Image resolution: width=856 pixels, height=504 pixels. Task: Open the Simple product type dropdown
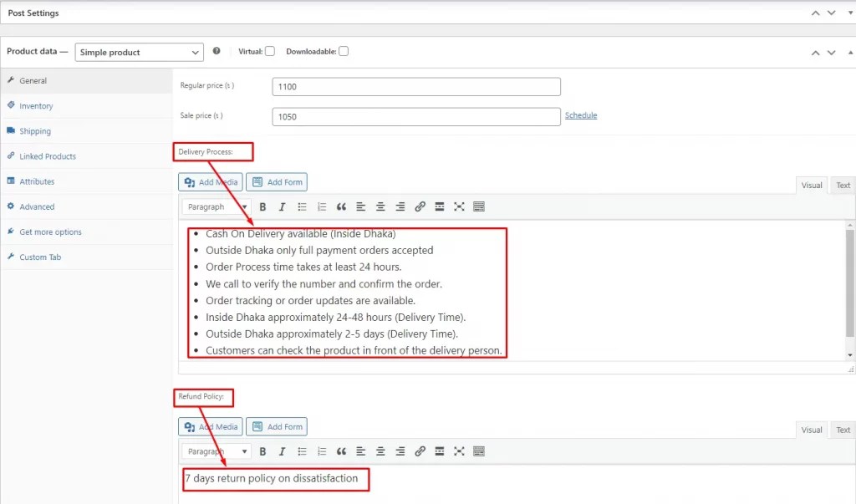pyautogui.click(x=139, y=52)
